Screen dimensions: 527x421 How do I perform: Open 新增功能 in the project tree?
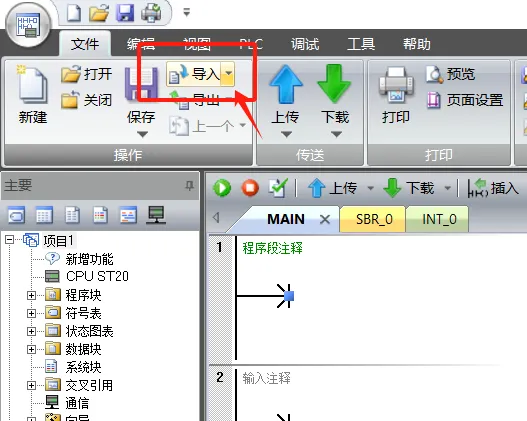89,259
